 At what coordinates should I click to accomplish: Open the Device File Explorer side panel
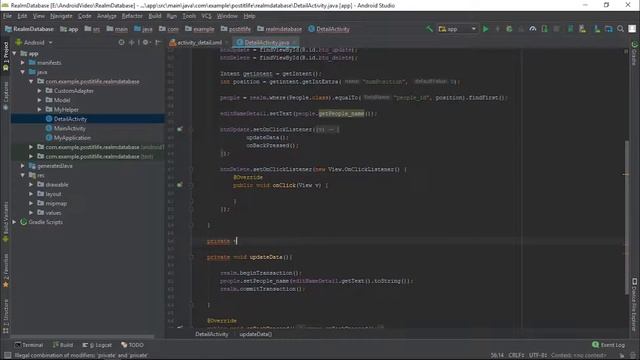(x=635, y=304)
